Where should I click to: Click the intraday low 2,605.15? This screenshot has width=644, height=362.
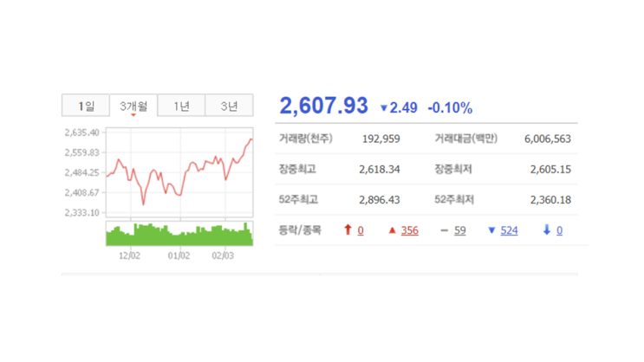click(x=550, y=169)
